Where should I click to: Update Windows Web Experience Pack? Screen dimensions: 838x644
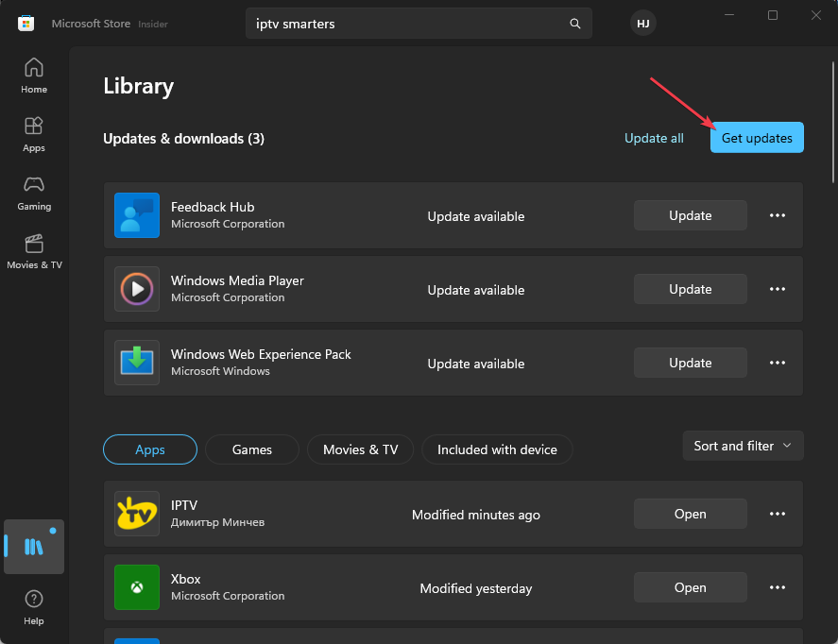(x=691, y=363)
